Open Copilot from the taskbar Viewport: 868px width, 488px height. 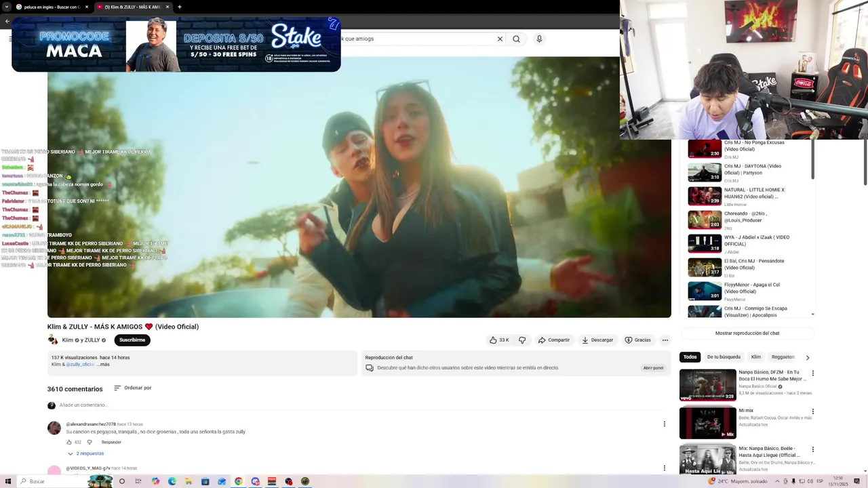point(155,481)
